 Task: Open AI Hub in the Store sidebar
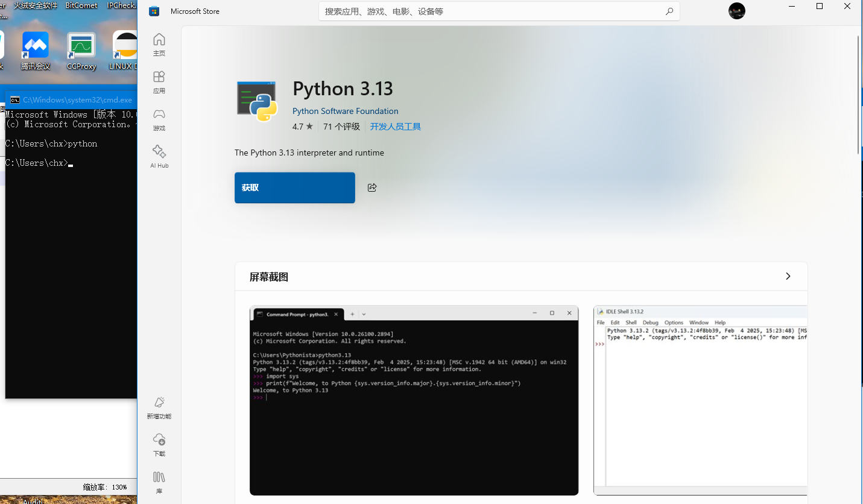pyautogui.click(x=159, y=157)
